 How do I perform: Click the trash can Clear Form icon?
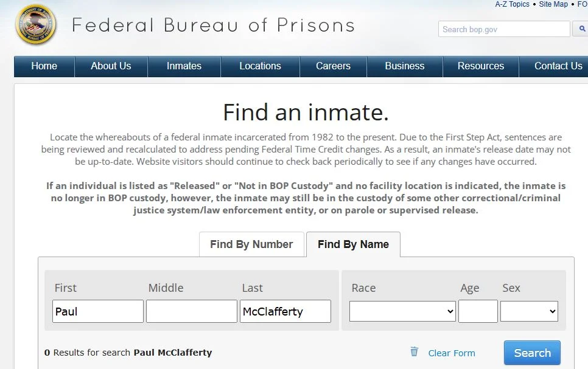[x=415, y=351]
